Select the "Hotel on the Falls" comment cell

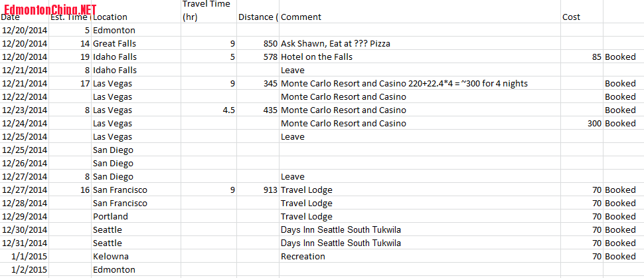click(x=317, y=57)
